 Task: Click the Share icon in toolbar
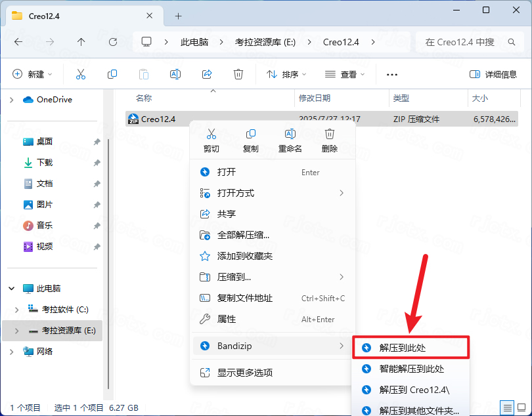[207, 74]
